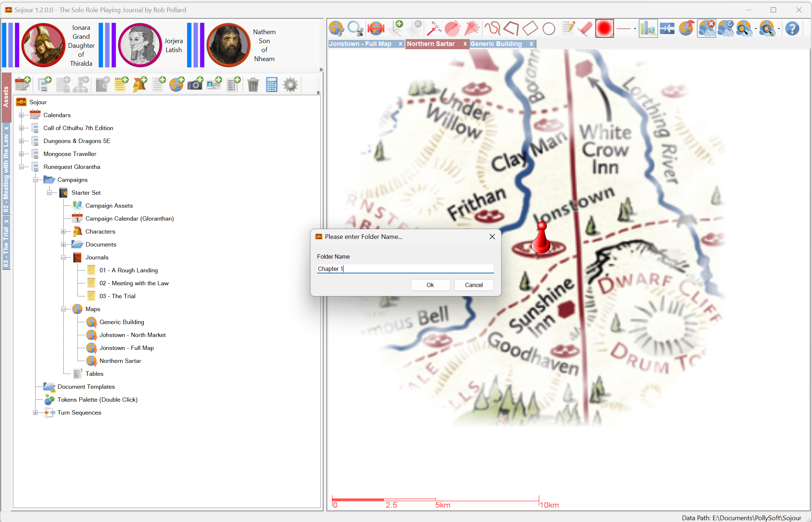Click the Folder Name text field
812x522 pixels.
tap(405, 269)
